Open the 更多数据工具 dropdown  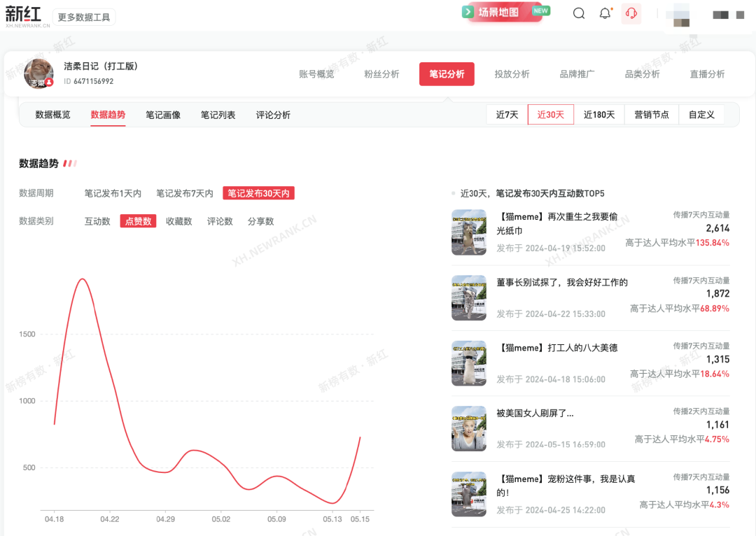84,17
